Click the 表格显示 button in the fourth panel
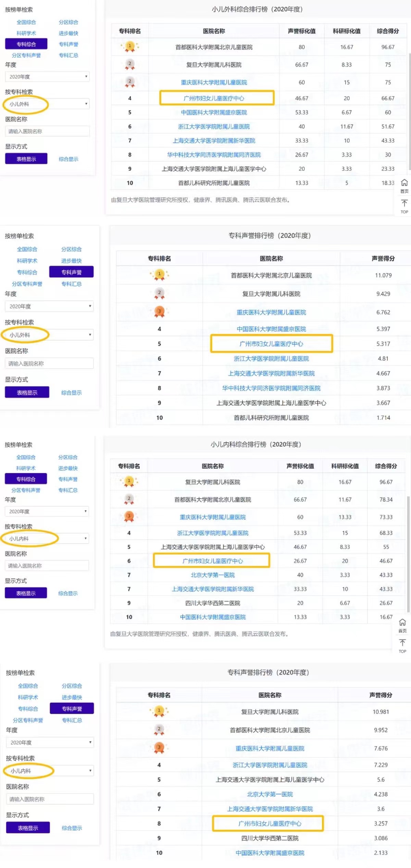The image size is (411, 868). pyautogui.click(x=28, y=828)
